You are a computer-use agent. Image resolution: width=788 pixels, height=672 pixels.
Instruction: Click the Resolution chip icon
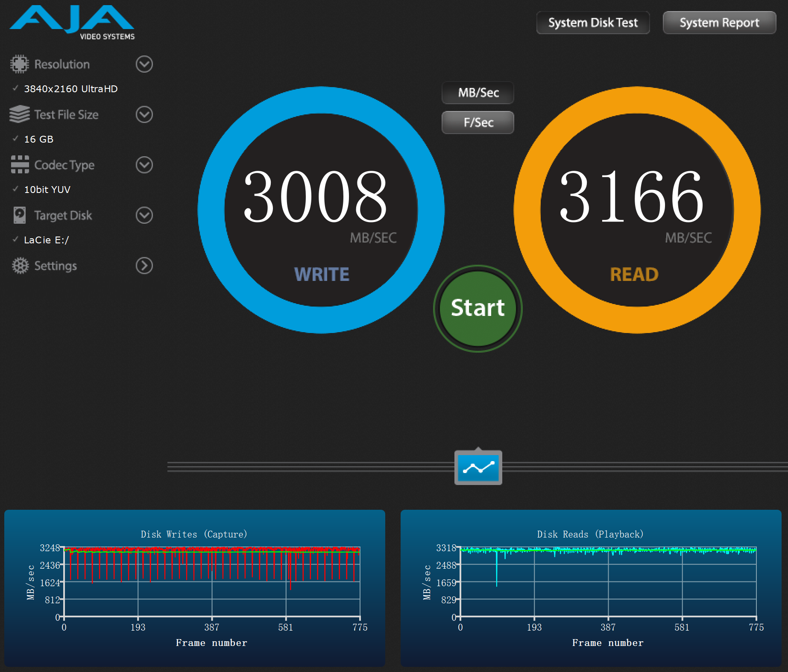19,64
